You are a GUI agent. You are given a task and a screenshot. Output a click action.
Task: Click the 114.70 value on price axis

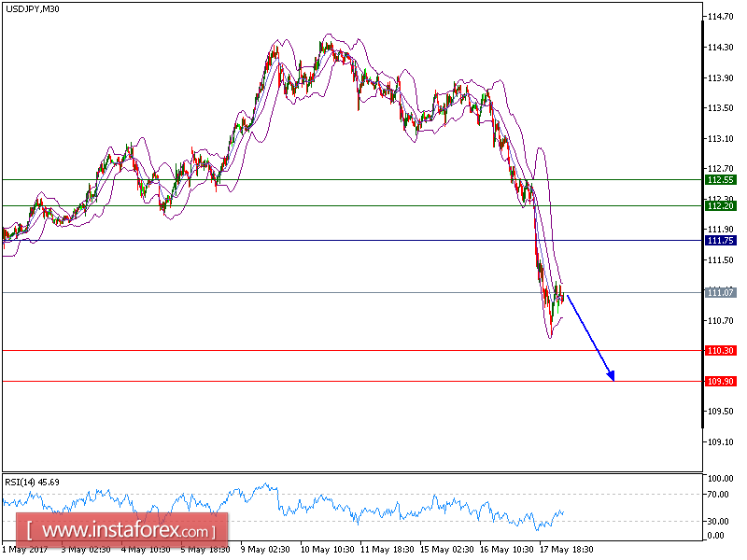click(x=719, y=15)
